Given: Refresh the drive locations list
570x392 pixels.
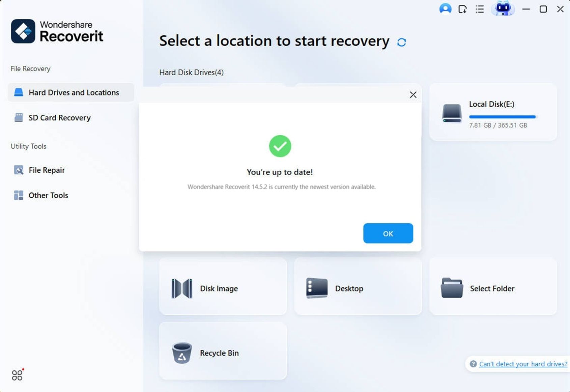Looking at the screenshot, I should [401, 42].
